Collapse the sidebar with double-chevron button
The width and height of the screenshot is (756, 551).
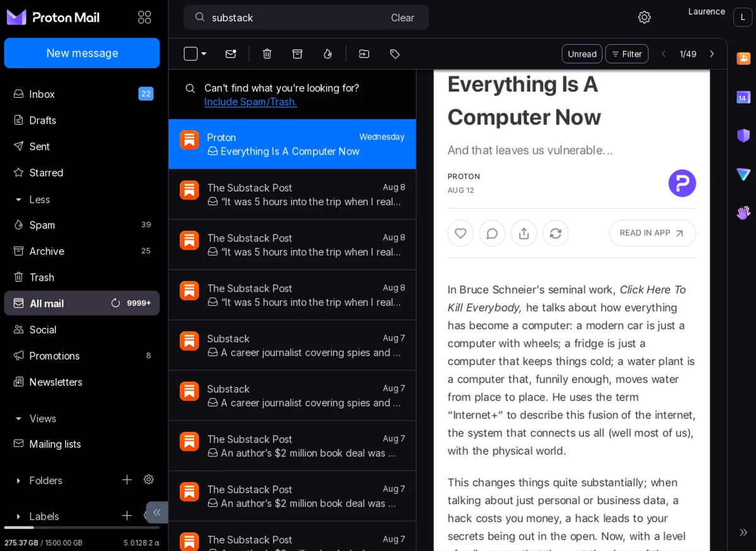coord(157,513)
